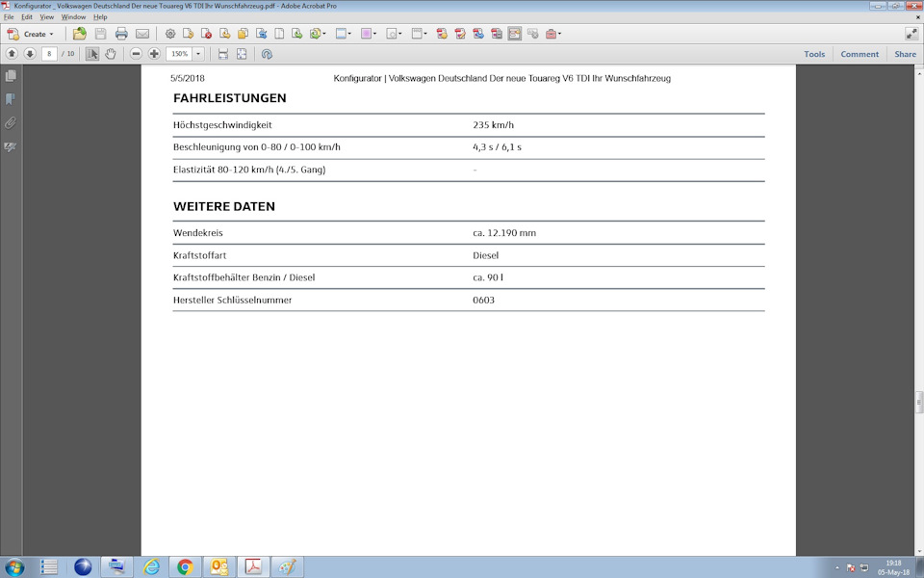Click the 'ca. 90 l' tank value
The height and width of the screenshot is (578, 924).
[488, 277]
